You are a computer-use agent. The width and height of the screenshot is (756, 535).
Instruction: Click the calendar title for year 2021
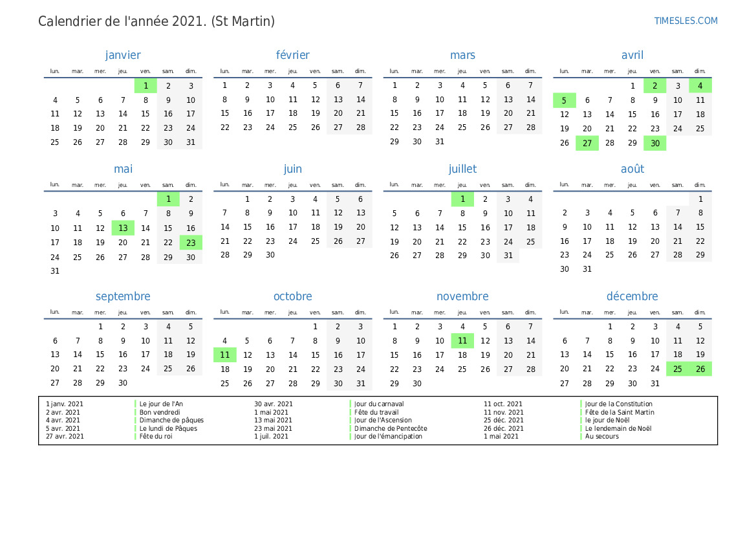tap(157, 21)
